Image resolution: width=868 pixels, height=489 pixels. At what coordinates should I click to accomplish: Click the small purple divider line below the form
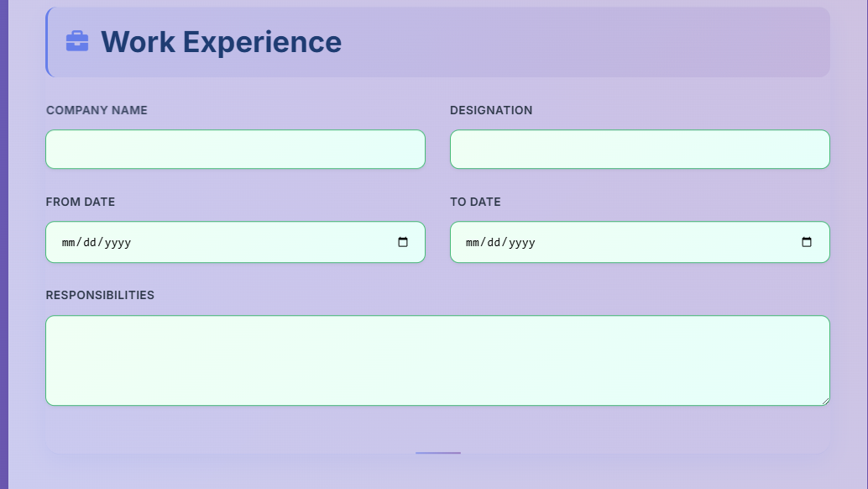point(438,453)
